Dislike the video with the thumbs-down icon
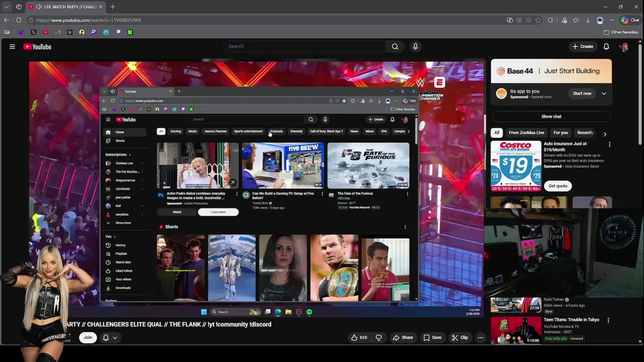The height and width of the screenshot is (362, 644). pyautogui.click(x=379, y=338)
